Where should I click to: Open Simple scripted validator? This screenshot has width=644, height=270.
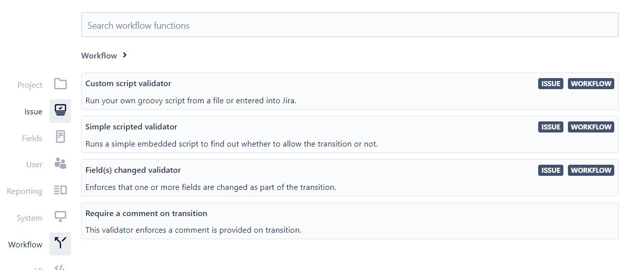tap(350, 134)
